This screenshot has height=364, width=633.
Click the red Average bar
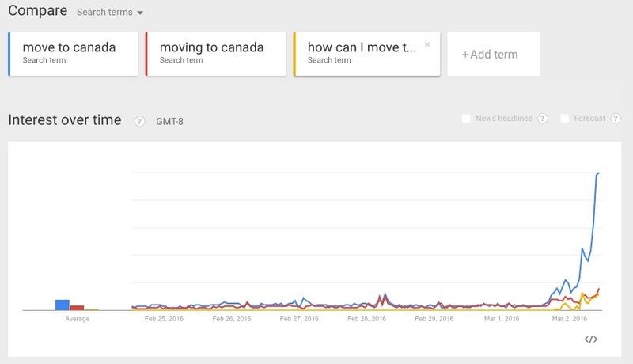(x=77, y=307)
